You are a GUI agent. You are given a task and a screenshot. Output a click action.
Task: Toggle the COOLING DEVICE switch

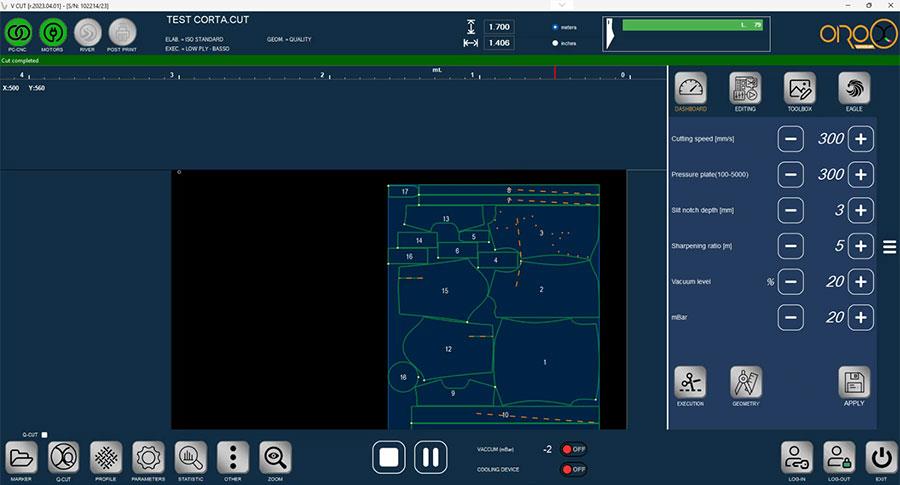(x=573, y=470)
